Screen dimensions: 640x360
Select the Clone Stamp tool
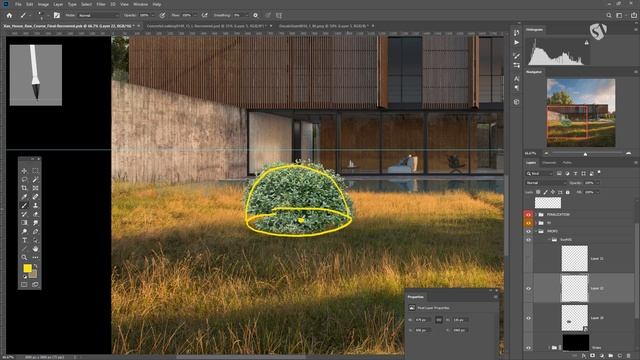[36, 205]
